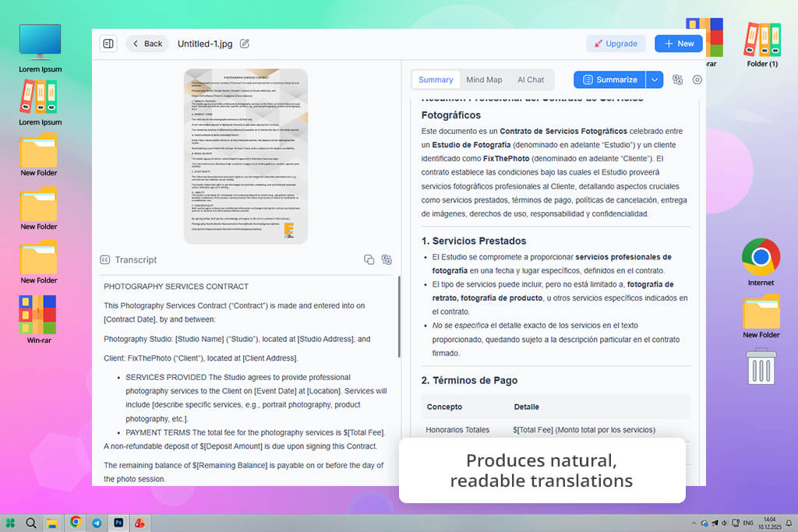Click the Untitled-1.jpg file name

(x=205, y=44)
